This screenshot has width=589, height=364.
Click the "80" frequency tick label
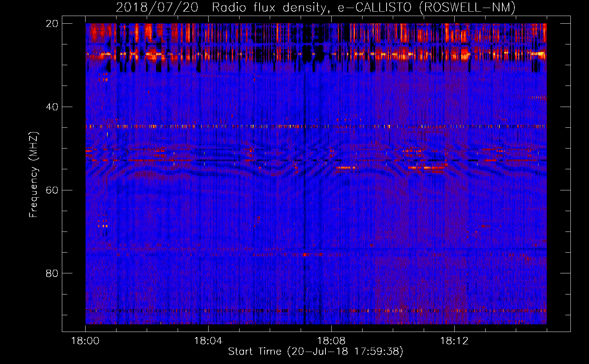tap(52, 273)
